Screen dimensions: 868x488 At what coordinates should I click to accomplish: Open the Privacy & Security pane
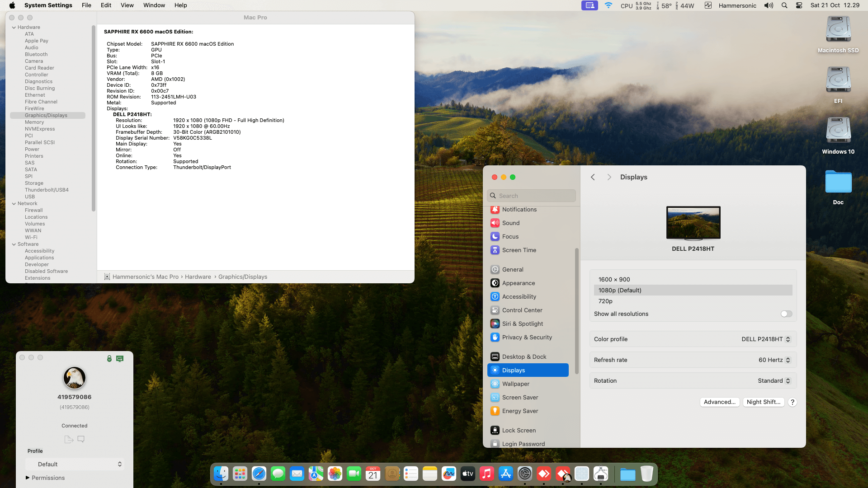click(x=527, y=338)
